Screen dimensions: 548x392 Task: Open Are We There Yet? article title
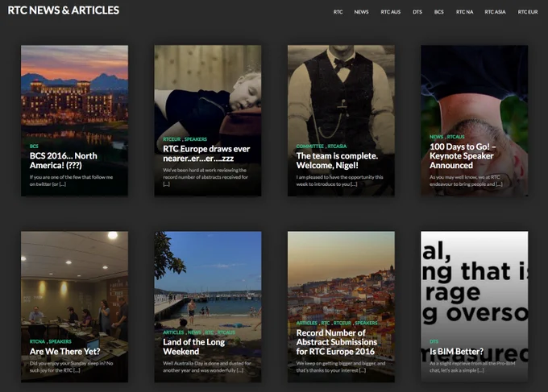(x=65, y=352)
